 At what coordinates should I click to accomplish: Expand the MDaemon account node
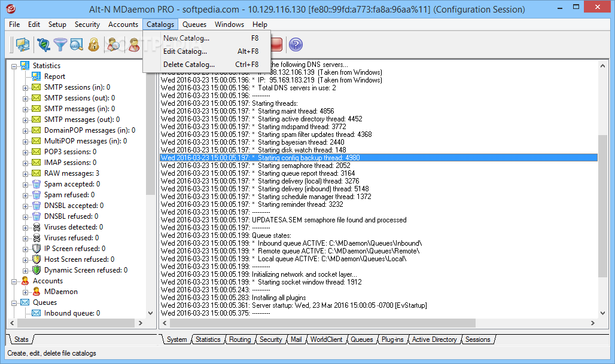26,292
